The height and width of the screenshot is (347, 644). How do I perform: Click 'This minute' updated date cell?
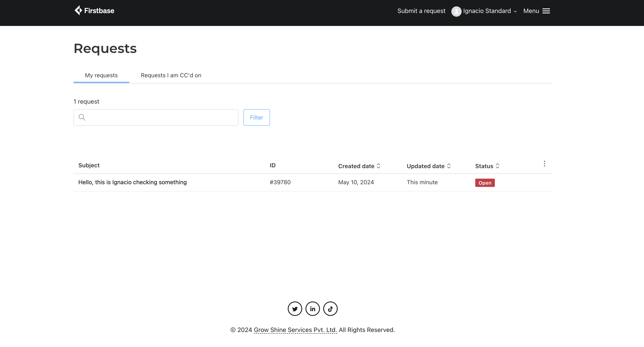(422, 182)
